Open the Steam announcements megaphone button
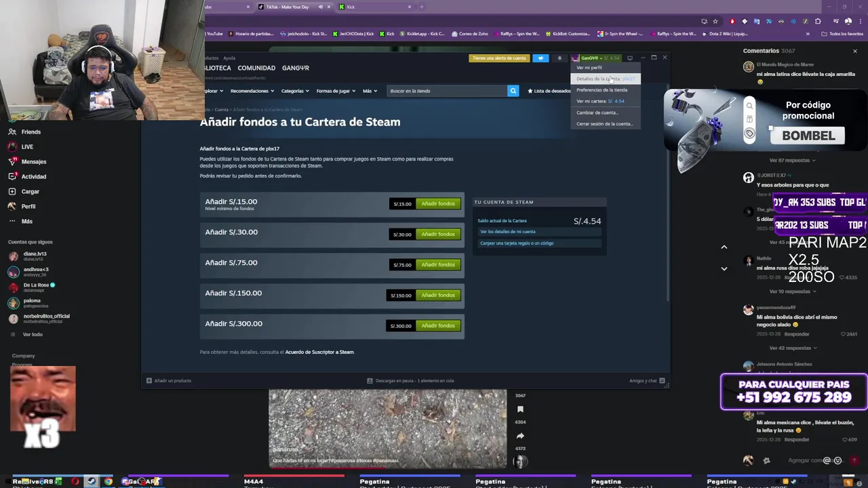This screenshot has width=868, height=488. coord(540,58)
